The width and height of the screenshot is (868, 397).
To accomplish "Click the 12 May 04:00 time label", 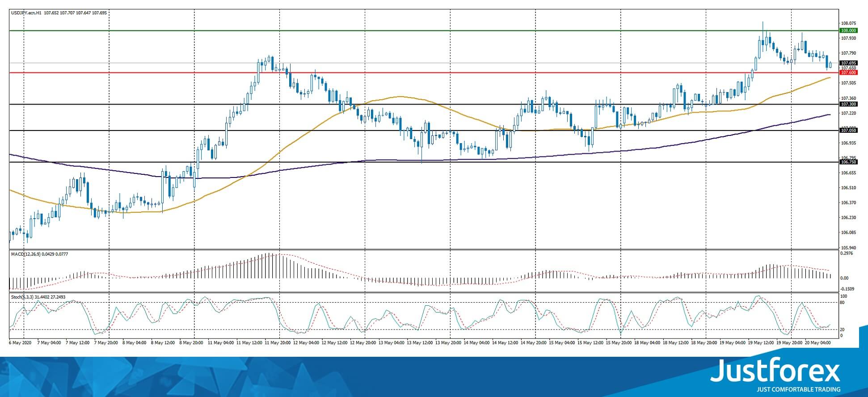I will (x=307, y=343).
